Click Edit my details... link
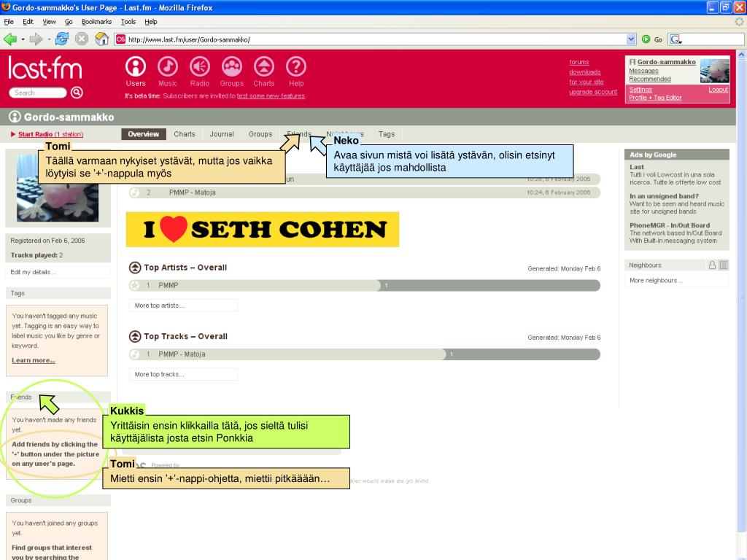The height and width of the screenshot is (560, 747). [33, 273]
